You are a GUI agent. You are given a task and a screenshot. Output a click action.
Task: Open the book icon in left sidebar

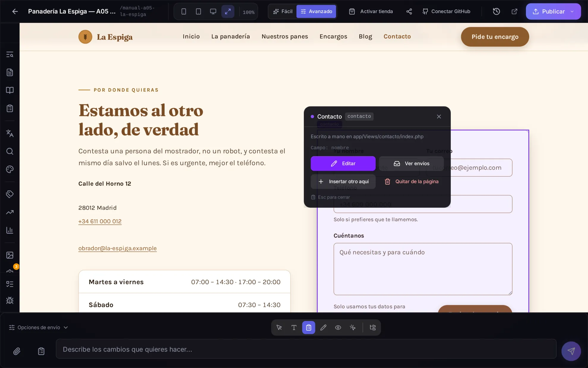(x=10, y=90)
